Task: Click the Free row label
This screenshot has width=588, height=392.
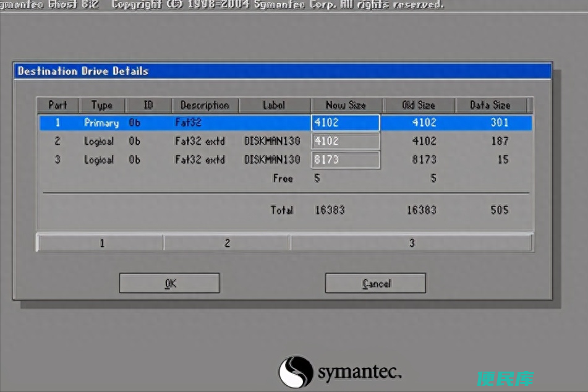Action: 283,179
